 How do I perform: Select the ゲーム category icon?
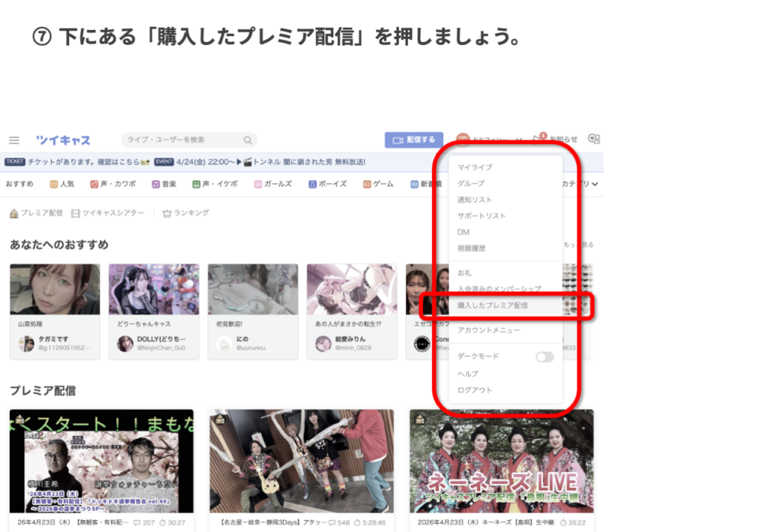point(366,184)
